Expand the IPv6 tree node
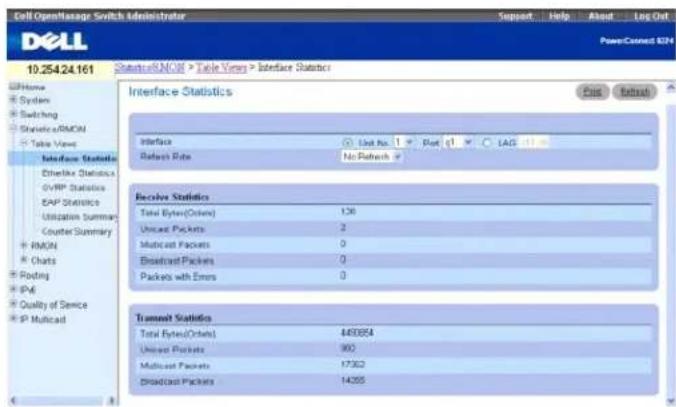 point(13,289)
